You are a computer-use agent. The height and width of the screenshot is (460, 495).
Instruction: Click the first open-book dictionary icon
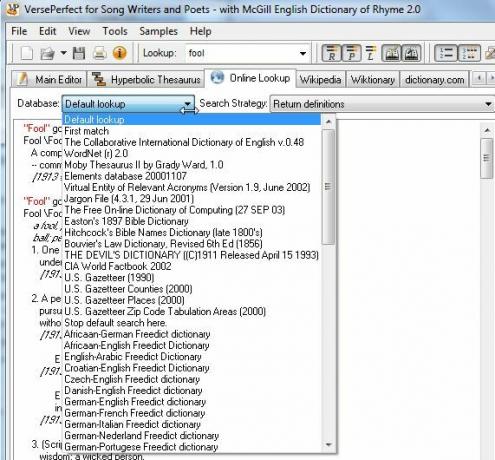[392, 53]
